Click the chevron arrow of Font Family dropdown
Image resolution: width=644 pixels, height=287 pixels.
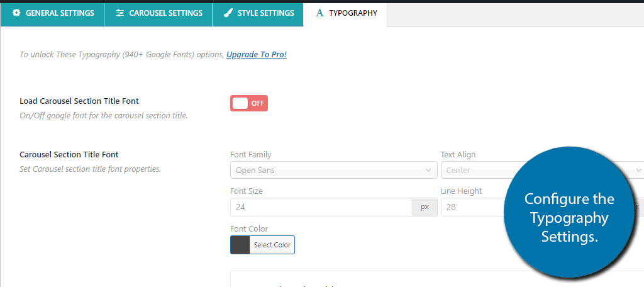click(428, 170)
